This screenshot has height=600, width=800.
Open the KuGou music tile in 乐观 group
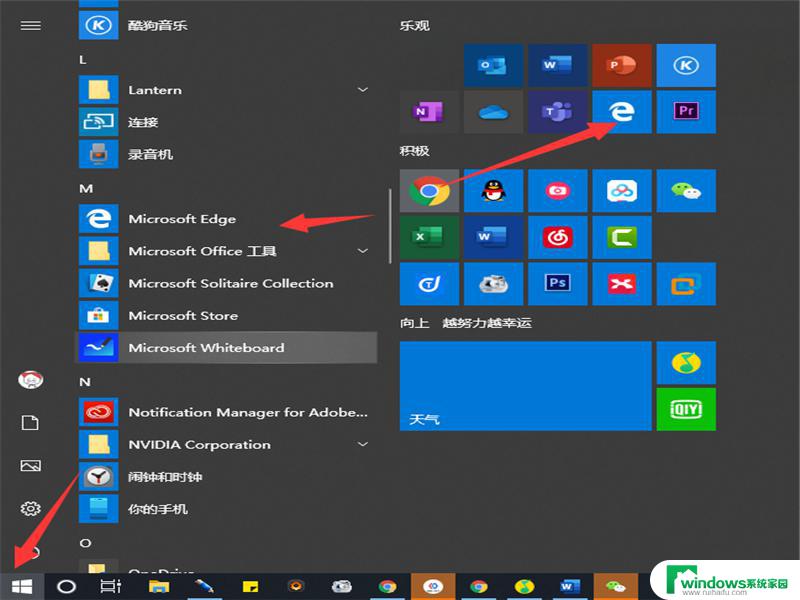point(686,65)
